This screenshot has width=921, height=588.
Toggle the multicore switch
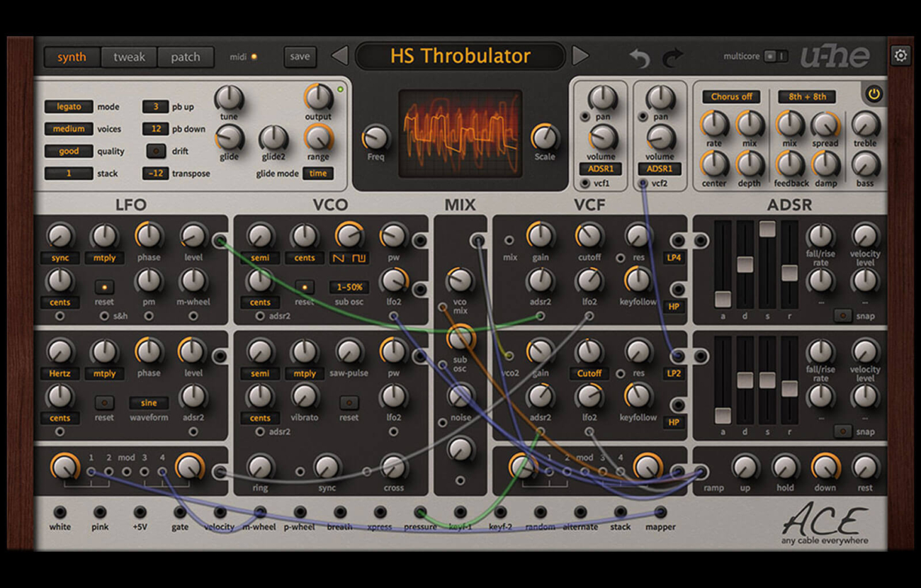775,56
